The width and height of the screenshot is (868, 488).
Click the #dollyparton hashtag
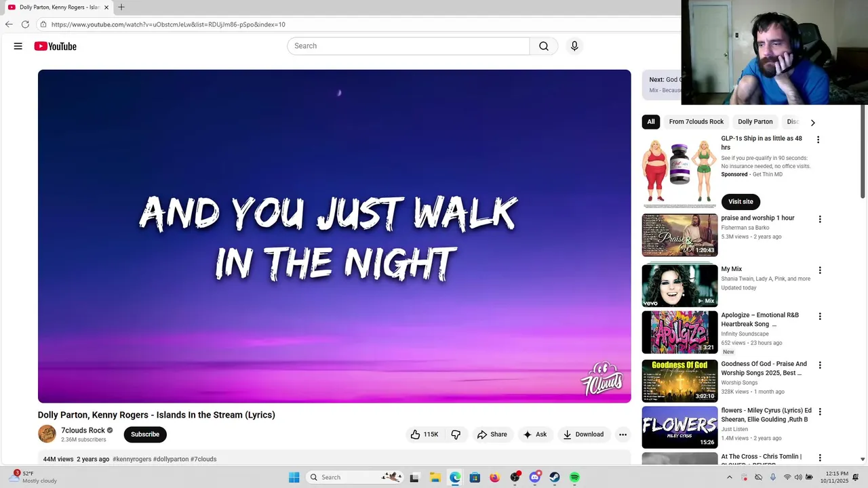pyautogui.click(x=171, y=459)
